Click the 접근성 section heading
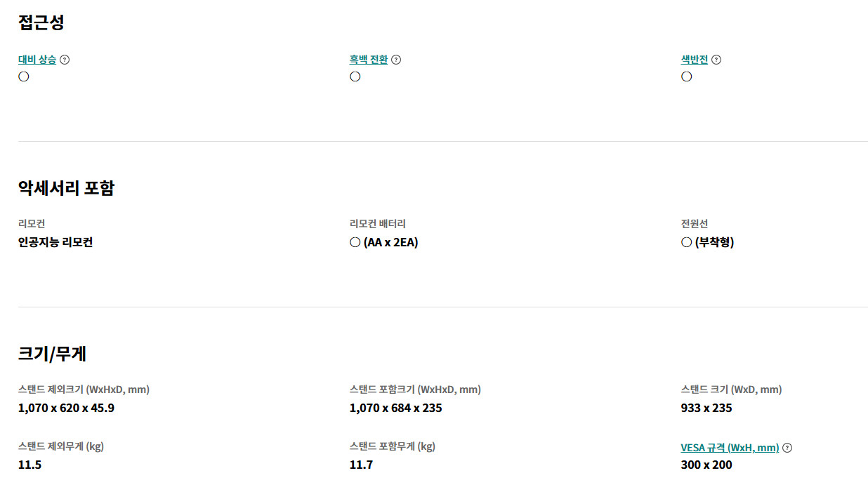The width and height of the screenshot is (868, 499). pyautogui.click(x=41, y=22)
